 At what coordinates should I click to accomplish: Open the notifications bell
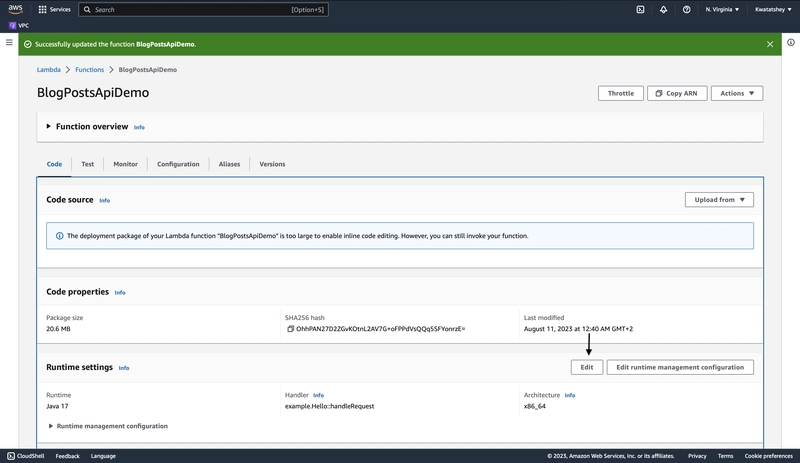(x=663, y=9)
